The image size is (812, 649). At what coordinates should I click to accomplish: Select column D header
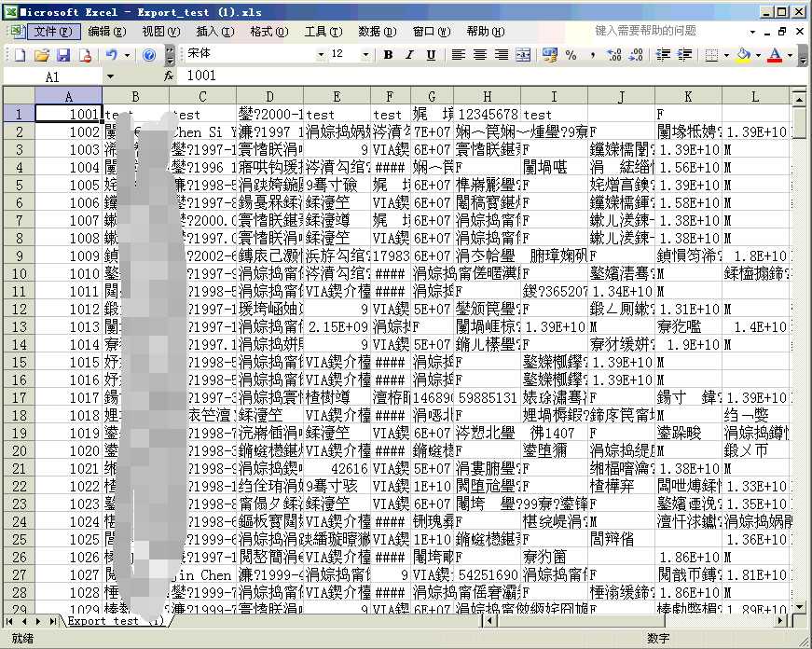269,96
